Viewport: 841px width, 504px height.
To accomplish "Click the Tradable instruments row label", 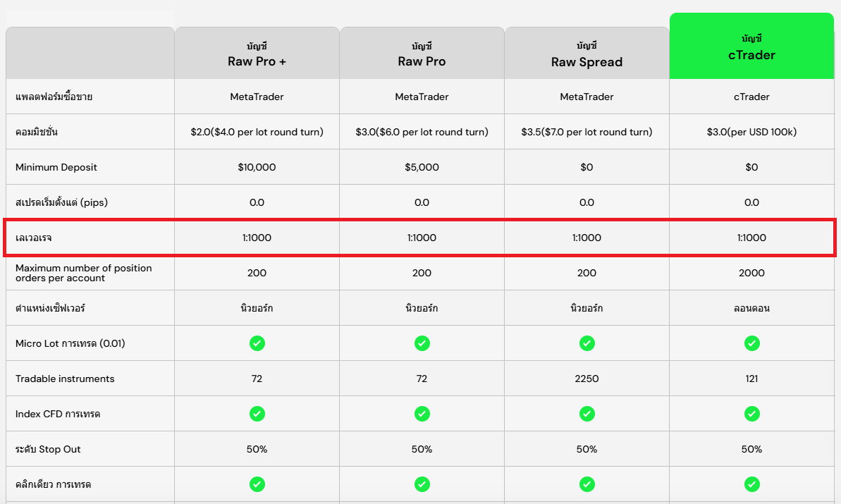I will 65,379.
